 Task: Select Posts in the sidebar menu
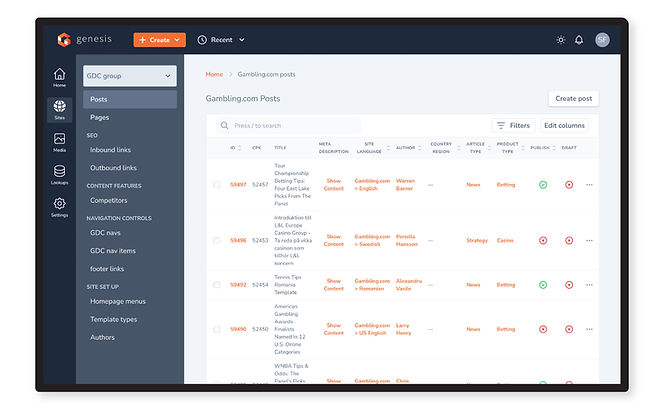click(x=130, y=99)
